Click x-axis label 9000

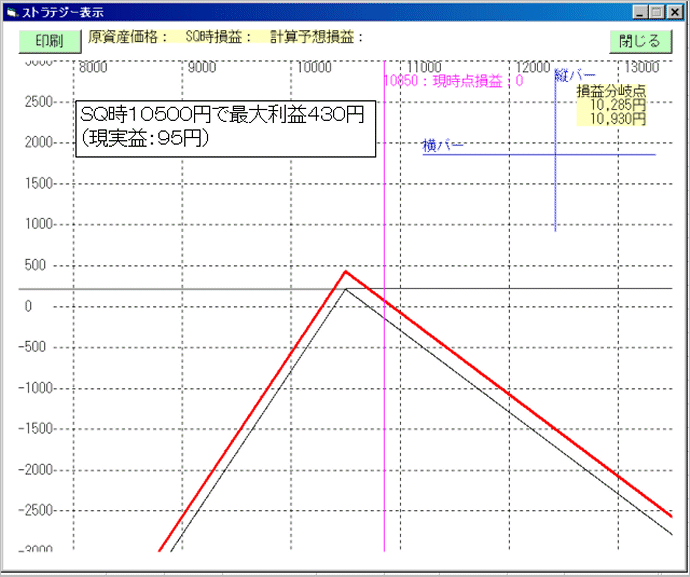click(202, 67)
